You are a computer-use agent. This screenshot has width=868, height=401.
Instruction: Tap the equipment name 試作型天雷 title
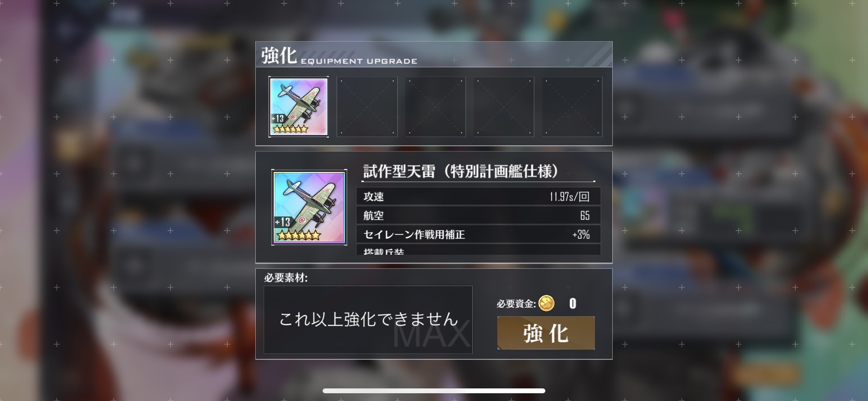461,171
